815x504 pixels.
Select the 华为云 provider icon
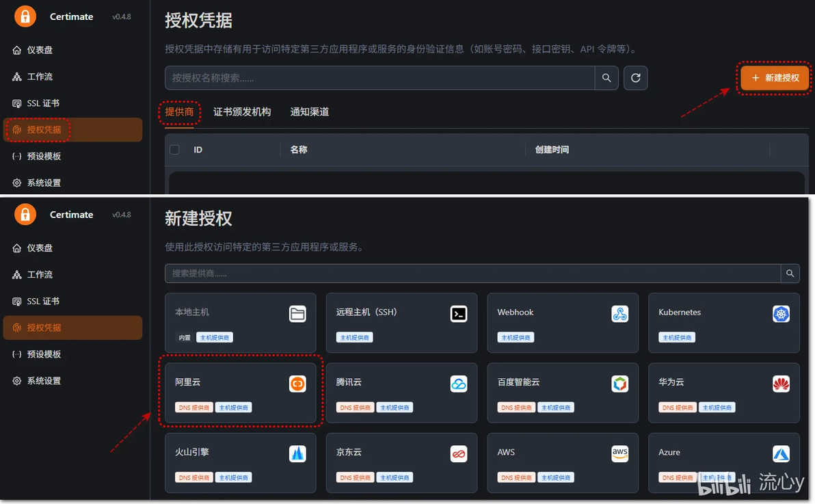(x=781, y=384)
